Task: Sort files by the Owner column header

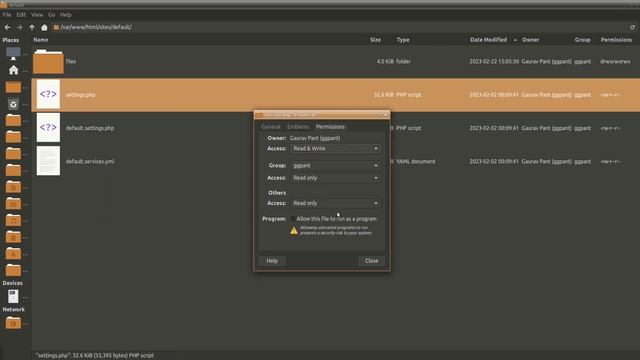Action: click(x=531, y=40)
